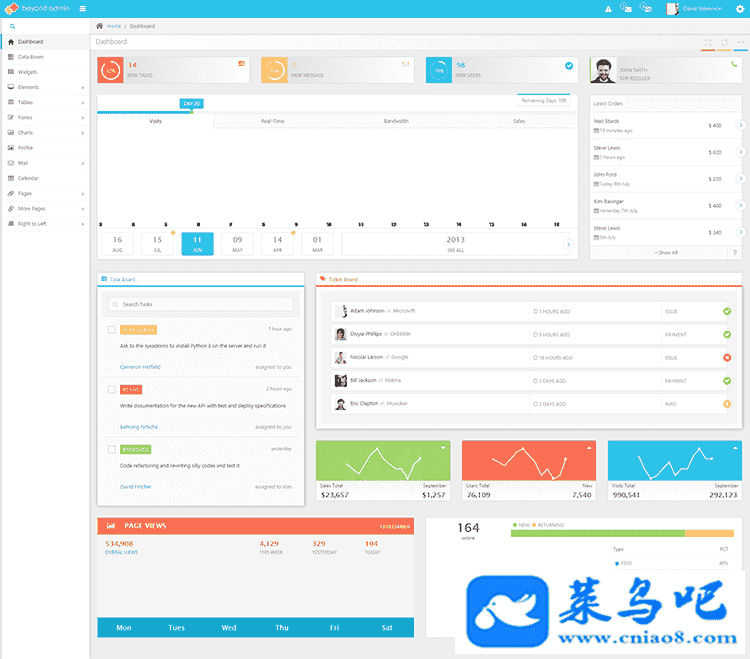Check the code refactoring task checkbox
Screen dimensions: 750x659
111,449
